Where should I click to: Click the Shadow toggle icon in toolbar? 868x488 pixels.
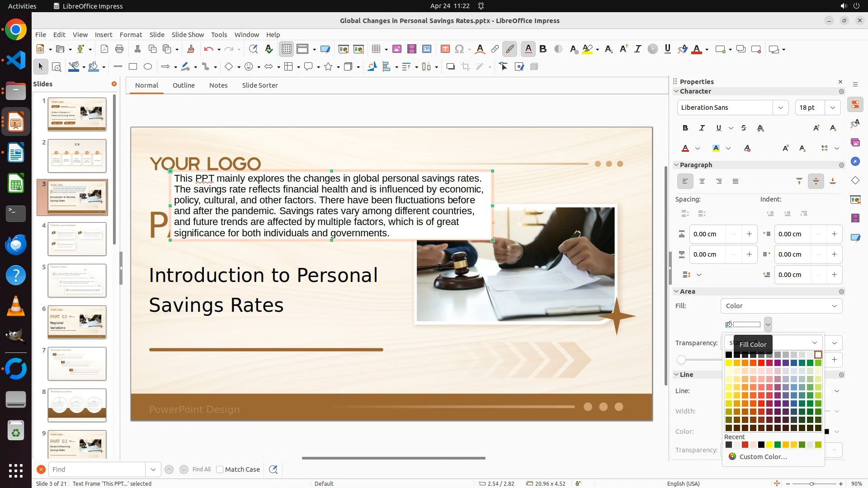pyautogui.click(x=450, y=67)
